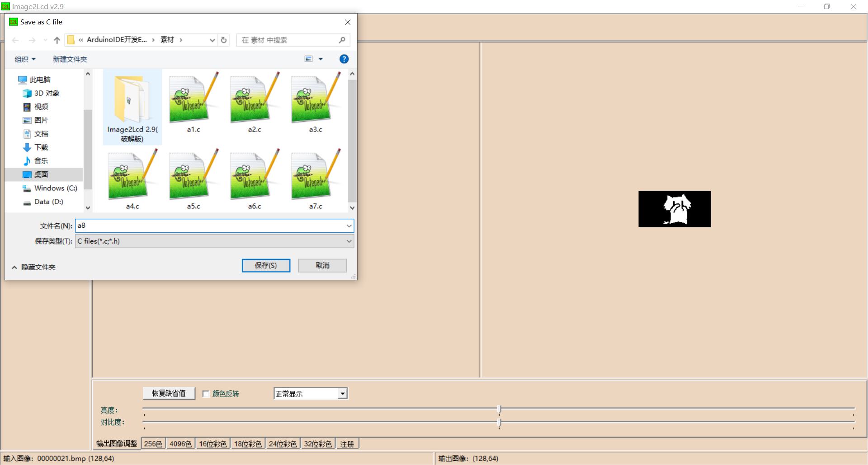
Task: Select the a7.c file icon
Action: click(316, 175)
